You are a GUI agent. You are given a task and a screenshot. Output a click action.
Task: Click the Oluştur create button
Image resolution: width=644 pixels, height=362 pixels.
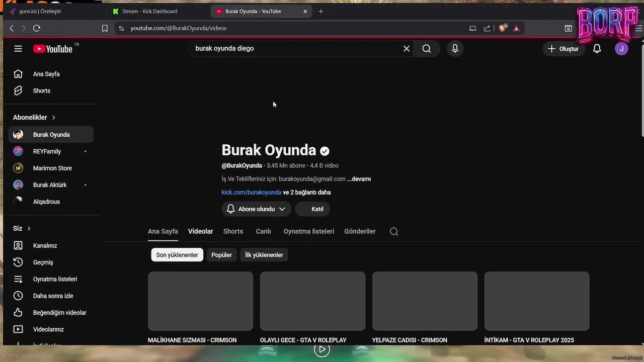click(x=563, y=49)
